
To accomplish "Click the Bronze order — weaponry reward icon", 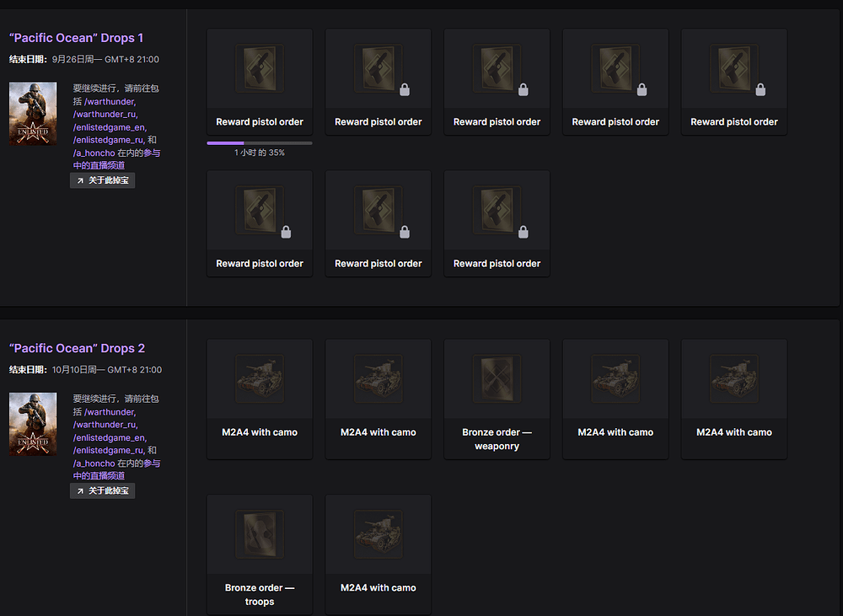I will click(x=497, y=378).
